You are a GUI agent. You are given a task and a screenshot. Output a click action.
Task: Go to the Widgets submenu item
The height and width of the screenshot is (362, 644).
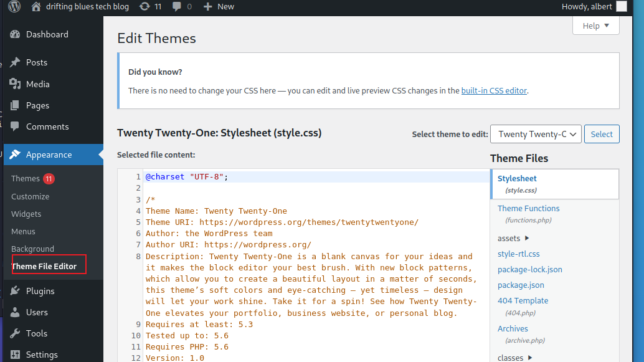(26, 214)
